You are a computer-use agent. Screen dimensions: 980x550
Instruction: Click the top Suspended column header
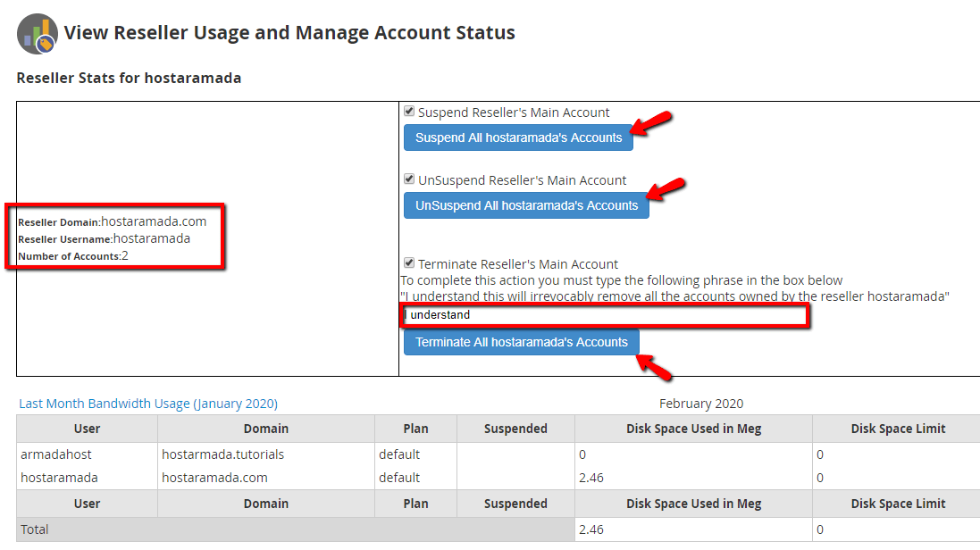tap(515, 429)
